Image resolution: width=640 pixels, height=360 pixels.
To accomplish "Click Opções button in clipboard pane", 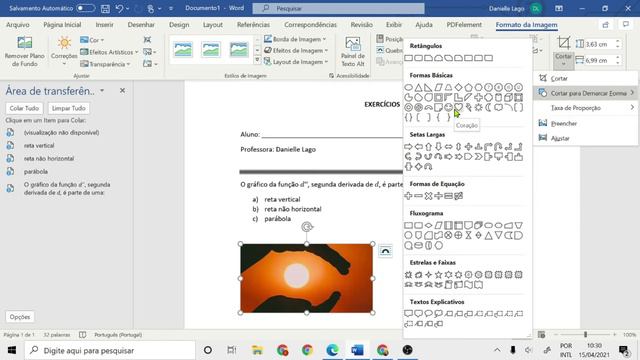I will (20, 317).
